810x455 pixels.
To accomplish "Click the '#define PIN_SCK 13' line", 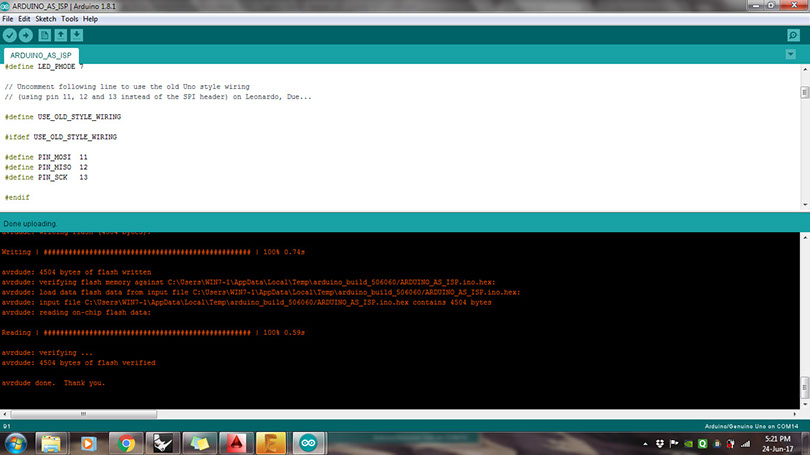I will (46, 177).
